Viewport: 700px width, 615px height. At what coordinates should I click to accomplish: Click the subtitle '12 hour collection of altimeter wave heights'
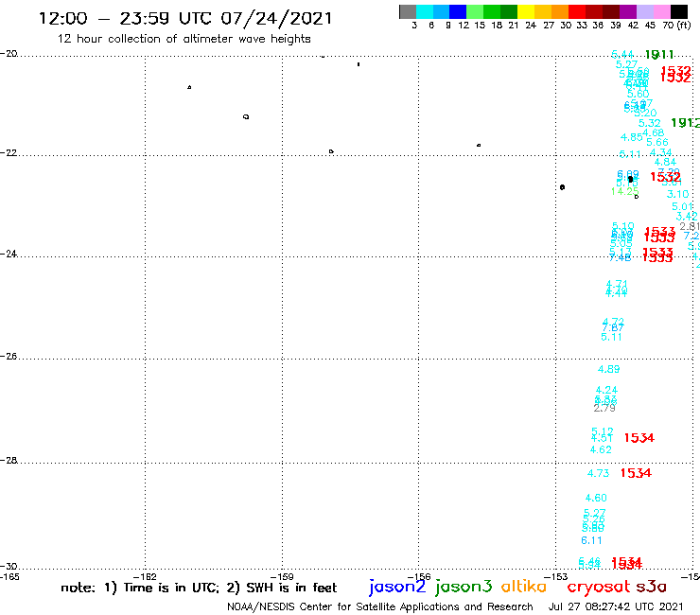coord(184,39)
